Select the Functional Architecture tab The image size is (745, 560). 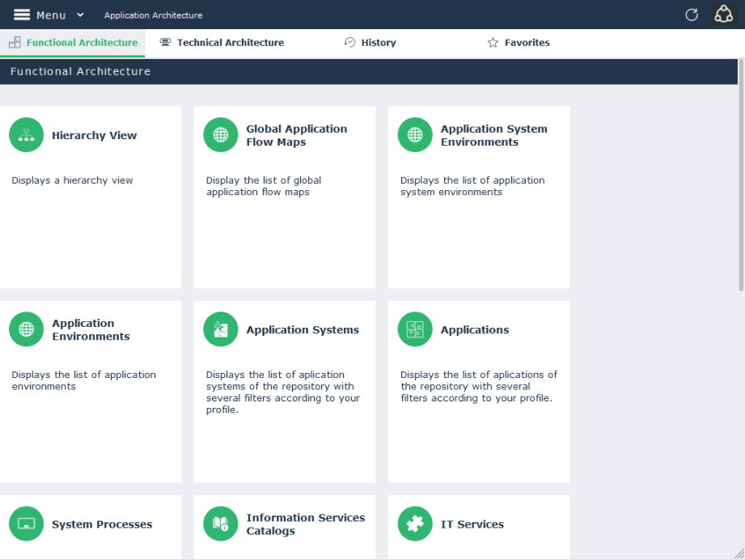[x=73, y=43]
